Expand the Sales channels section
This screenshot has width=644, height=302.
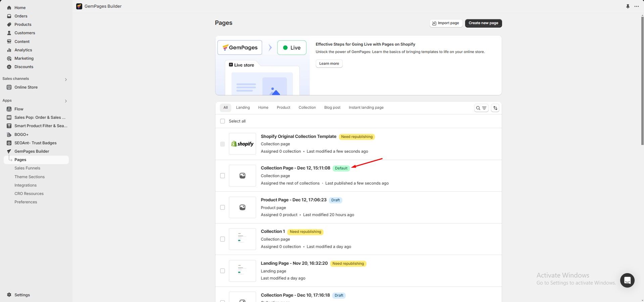coord(66,80)
